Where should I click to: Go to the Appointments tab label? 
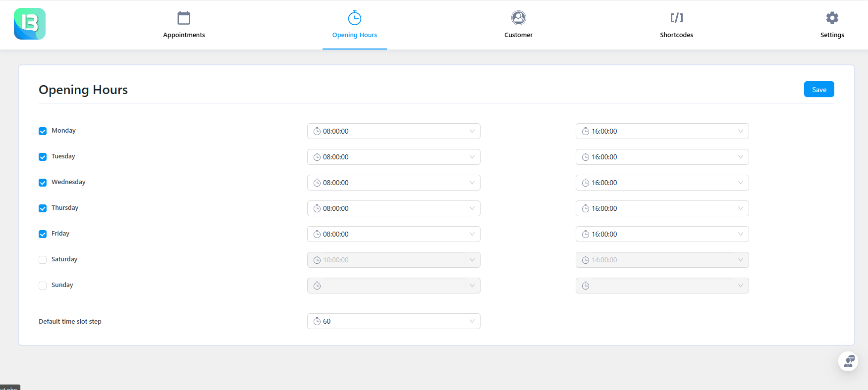184,35
